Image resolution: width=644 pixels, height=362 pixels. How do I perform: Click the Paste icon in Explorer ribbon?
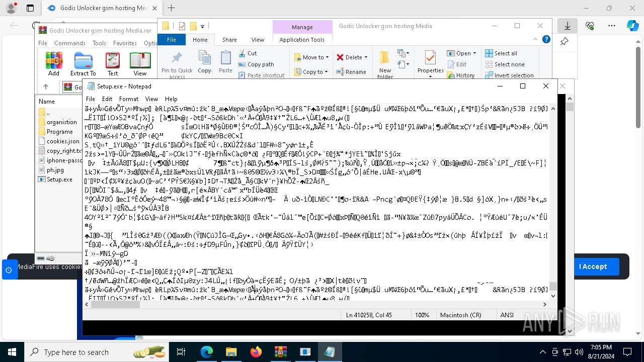[225, 62]
